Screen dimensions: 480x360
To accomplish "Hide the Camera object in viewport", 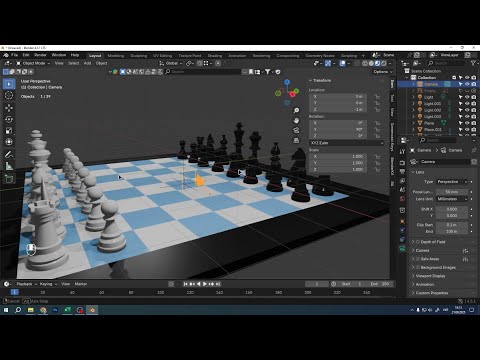I will (467, 84).
